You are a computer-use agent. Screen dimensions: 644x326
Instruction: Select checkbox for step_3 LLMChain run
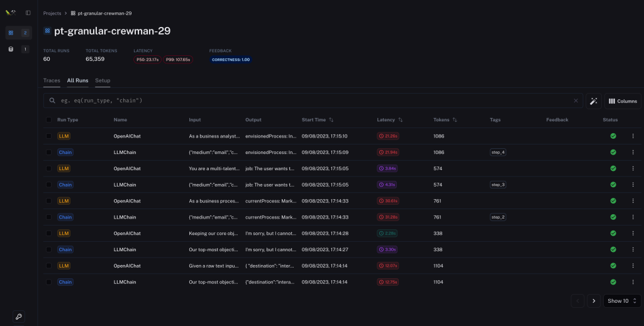(x=48, y=185)
